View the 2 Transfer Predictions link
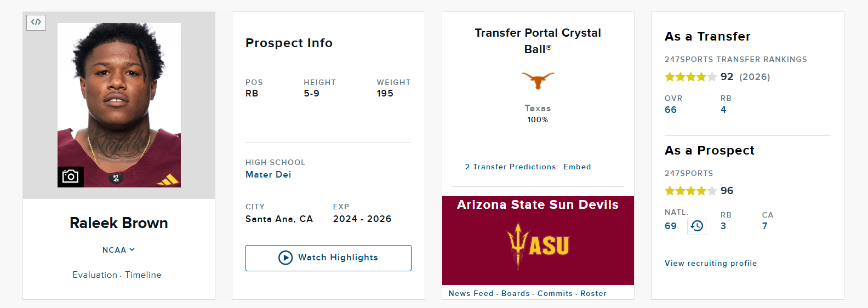Screen dimensions: 868x308 point(510,167)
